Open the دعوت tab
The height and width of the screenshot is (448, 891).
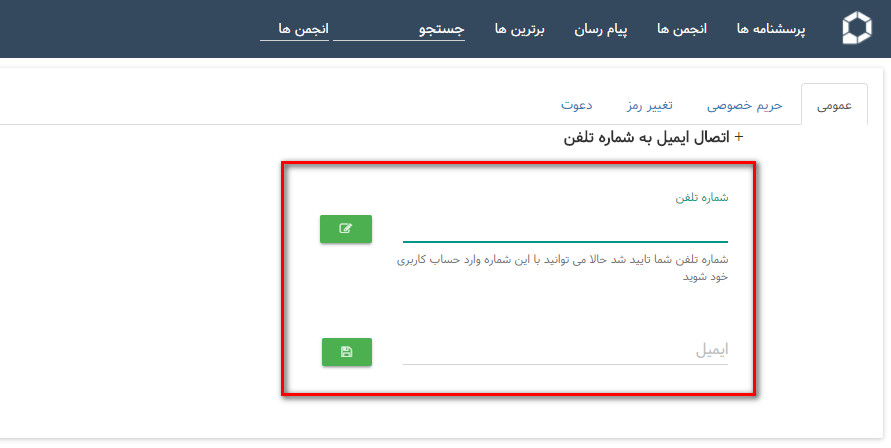[576, 105]
